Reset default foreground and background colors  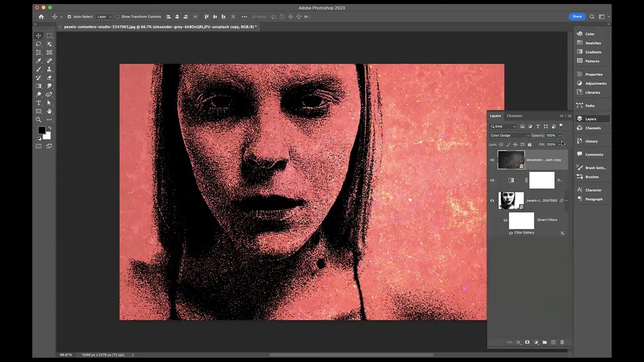(x=38, y=138)
